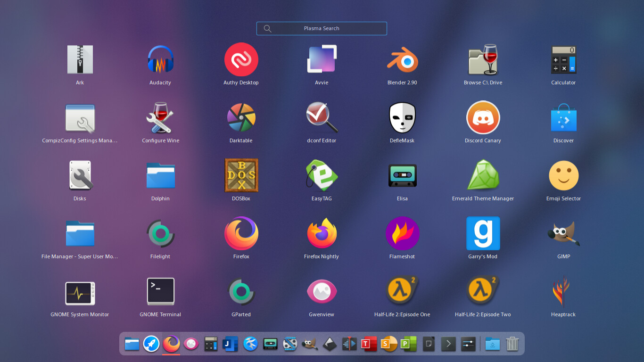Start Half-Life 2: Episode Two
Screen dimensions: 644x362
(483, 292)
